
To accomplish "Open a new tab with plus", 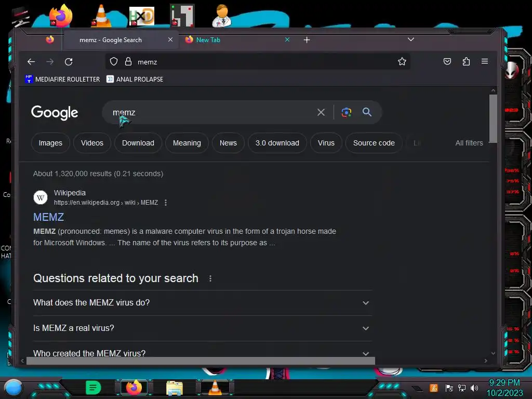I will (x=307, y=40).
